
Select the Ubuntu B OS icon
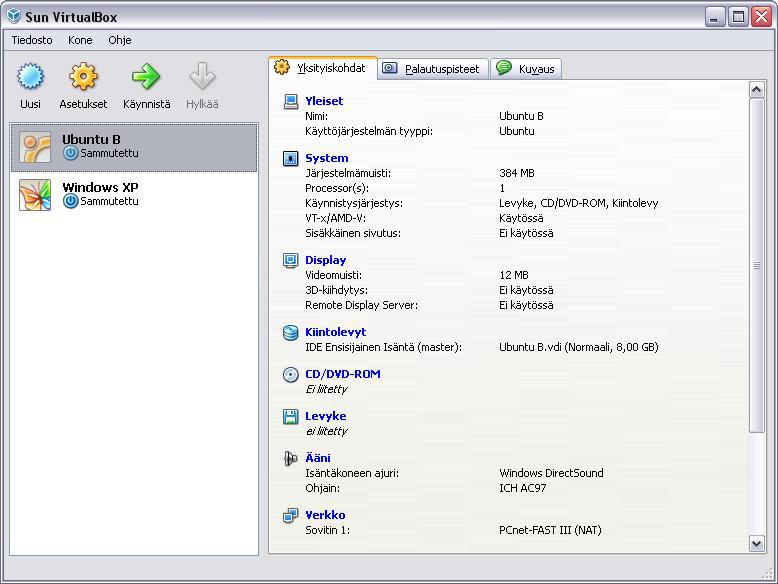pyautogui.click(x=35, y=147)
